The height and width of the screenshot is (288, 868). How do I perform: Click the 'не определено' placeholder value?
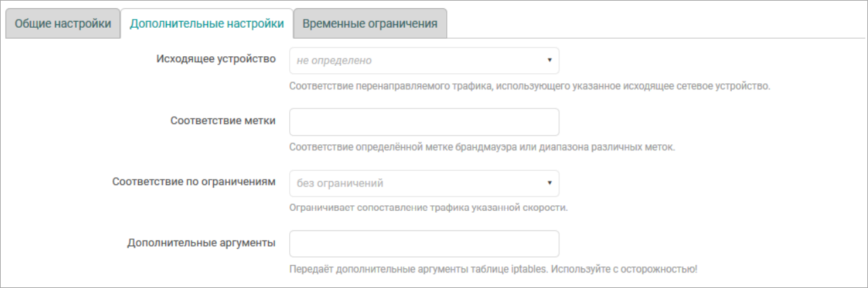334,60
